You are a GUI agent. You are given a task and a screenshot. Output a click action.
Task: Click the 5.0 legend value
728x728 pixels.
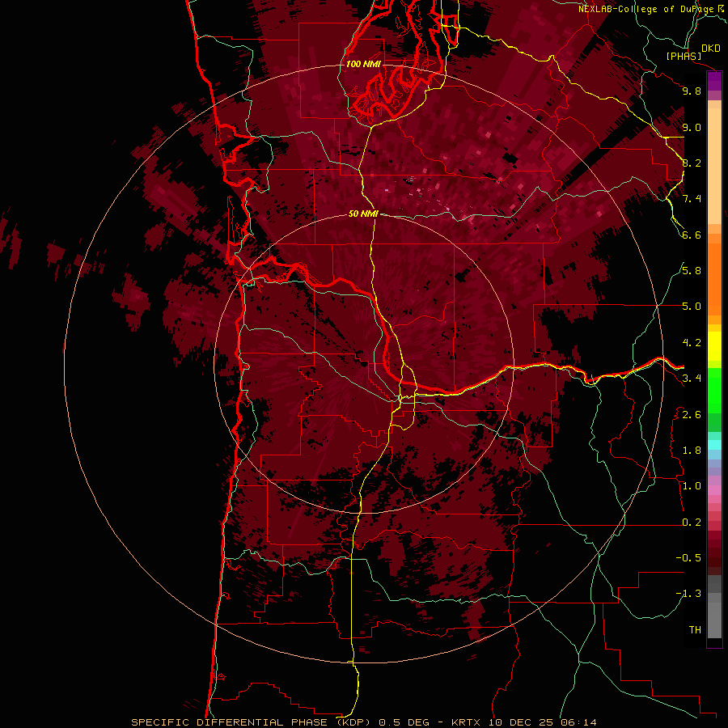692,307
